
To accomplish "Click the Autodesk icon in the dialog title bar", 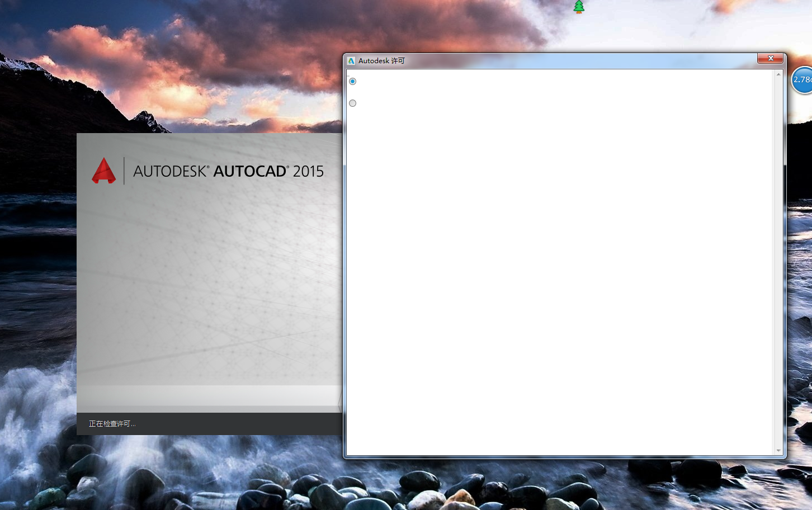I will (351, 60).
